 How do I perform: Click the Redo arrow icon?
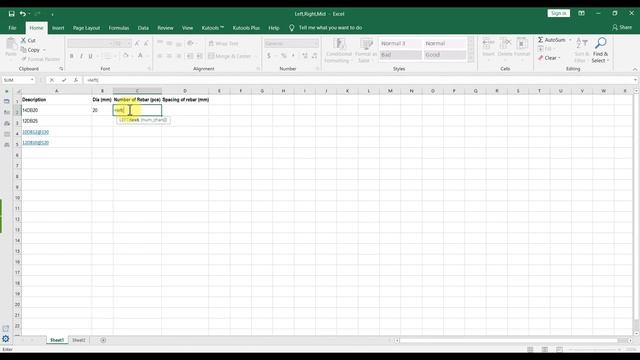click(37, 14)
